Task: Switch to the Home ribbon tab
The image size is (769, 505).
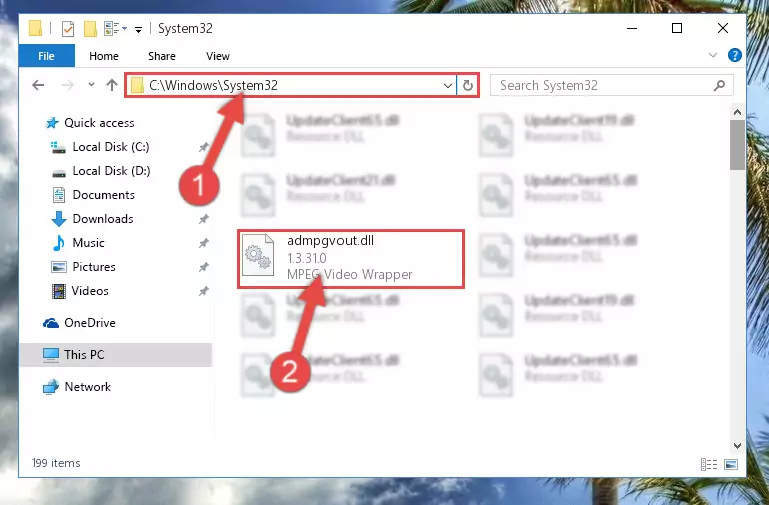Action: (104, 56)
